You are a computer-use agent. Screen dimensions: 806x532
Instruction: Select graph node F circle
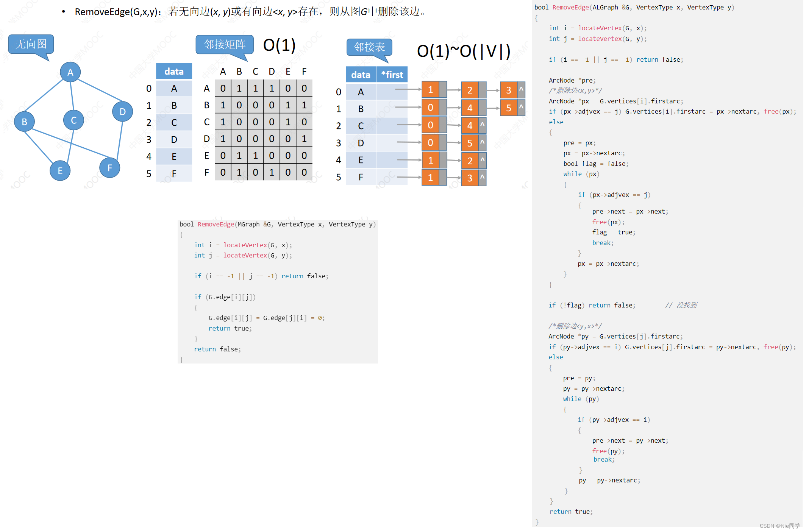pyautogui.click(x=109, y=168)
